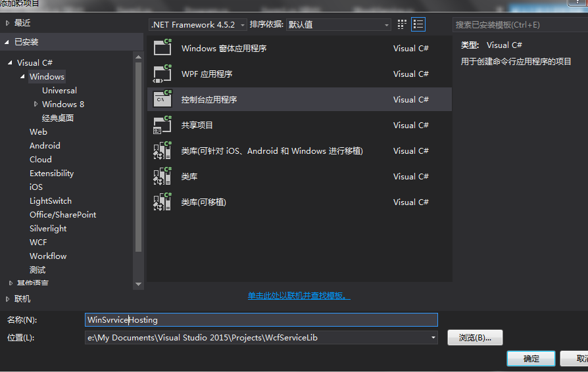Viewport: 588px width, 372px height.
Task: Select the LightSwitch category
Action: pyautogui.click(x=50, y=201)
